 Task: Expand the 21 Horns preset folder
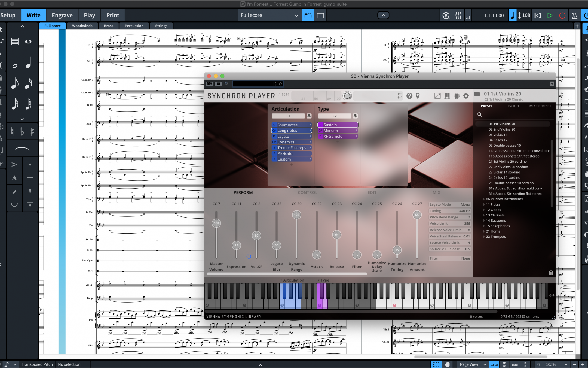tap(484, 231)
